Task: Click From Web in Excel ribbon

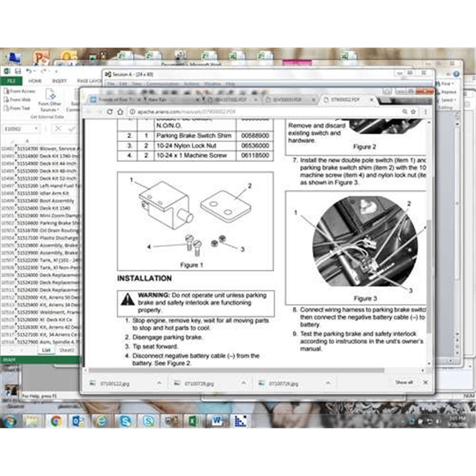Action: point(17,99)
